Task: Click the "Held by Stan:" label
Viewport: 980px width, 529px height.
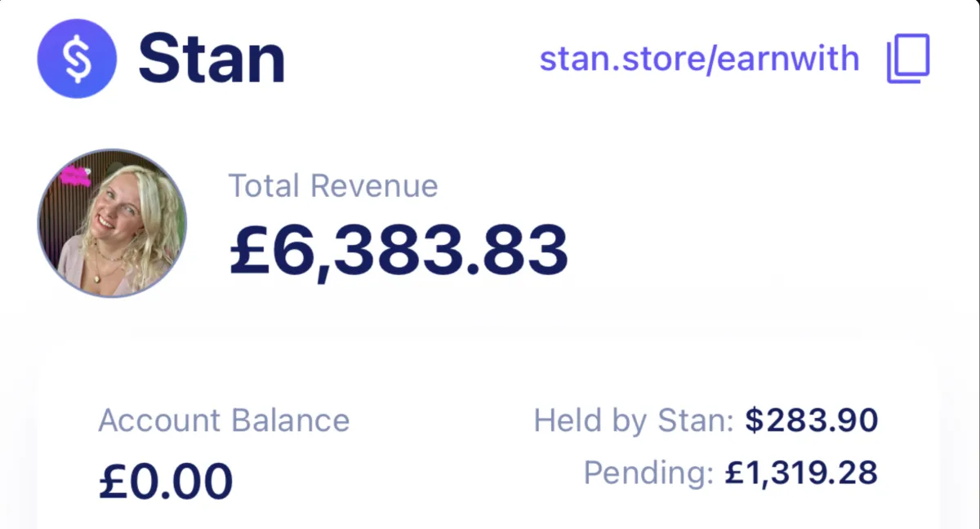Action: (x=634, y=420)
